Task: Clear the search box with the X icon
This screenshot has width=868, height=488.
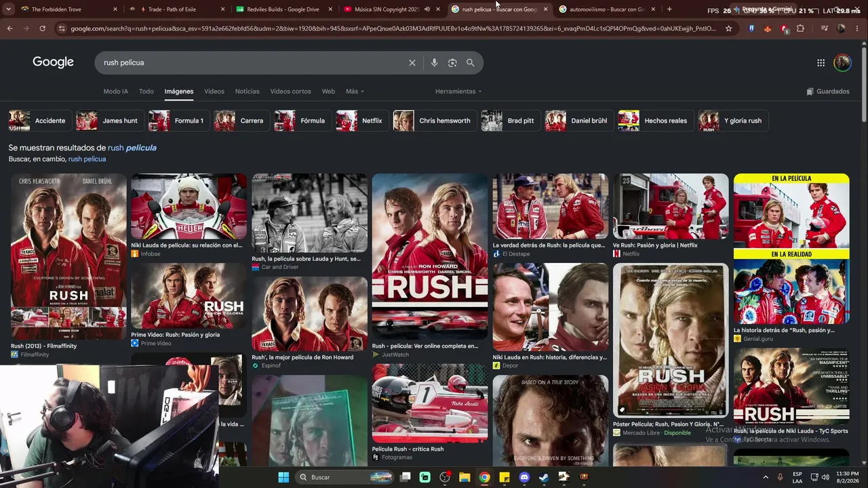Action: point(412,62)
